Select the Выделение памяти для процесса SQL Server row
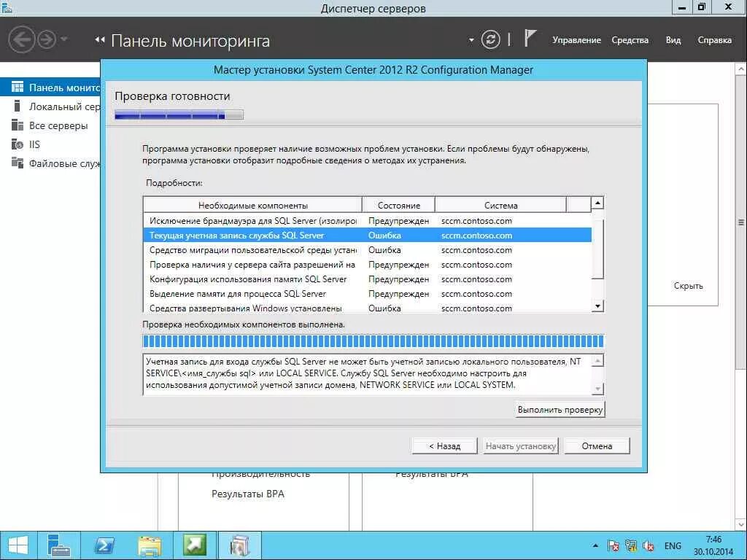747x560 pixels. coord(368,294)
